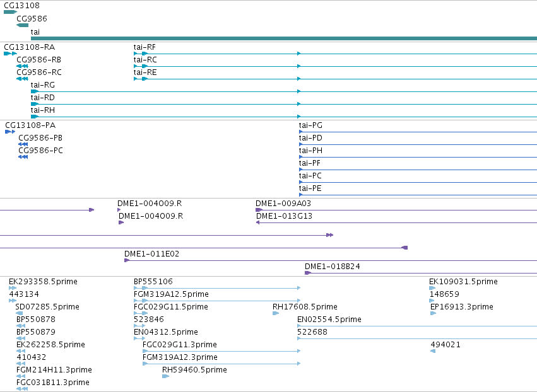The height and width of the screenshot is (392, 537).
Task: Select transcript CG9586-RB label
Action: (38, 59)
